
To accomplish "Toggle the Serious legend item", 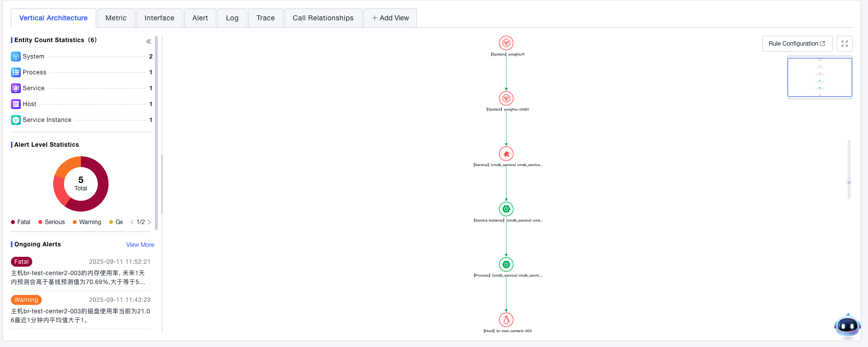I will (x=52, y=222).
